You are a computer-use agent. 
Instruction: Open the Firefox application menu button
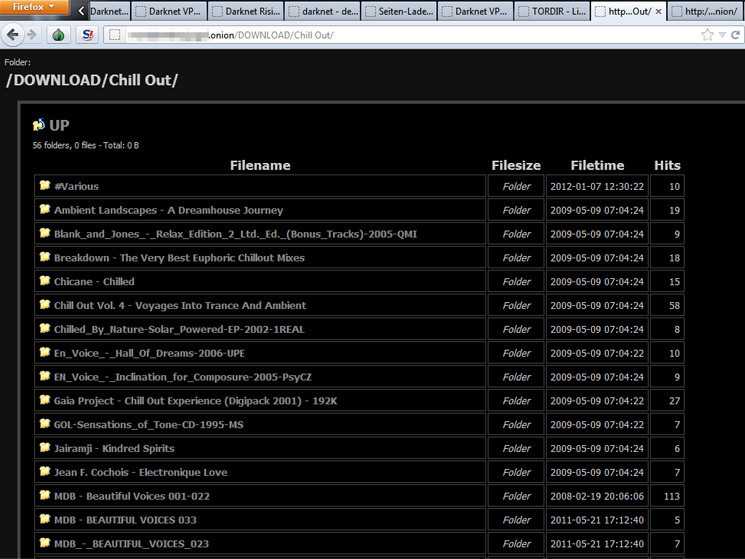click(34, 8)
